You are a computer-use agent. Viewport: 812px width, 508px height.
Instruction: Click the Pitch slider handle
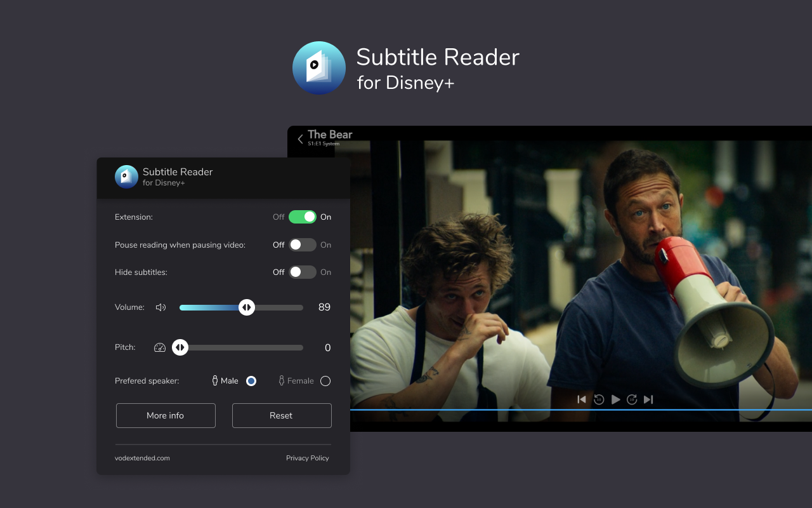(x=180, y=347)
